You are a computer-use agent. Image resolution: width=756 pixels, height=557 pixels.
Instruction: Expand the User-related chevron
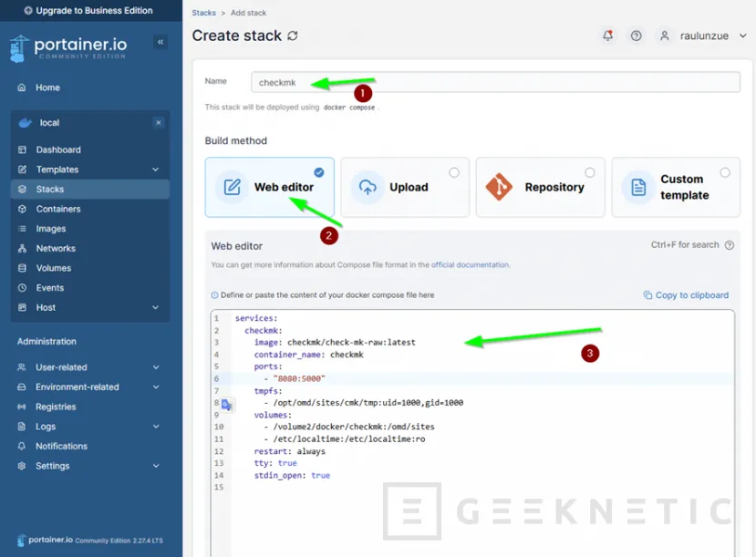pos(156,367)
